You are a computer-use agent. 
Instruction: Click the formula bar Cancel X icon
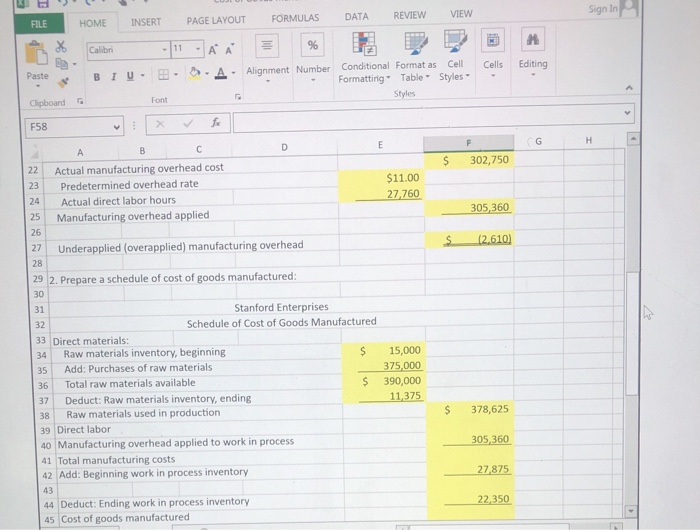(x=160, y=124)
